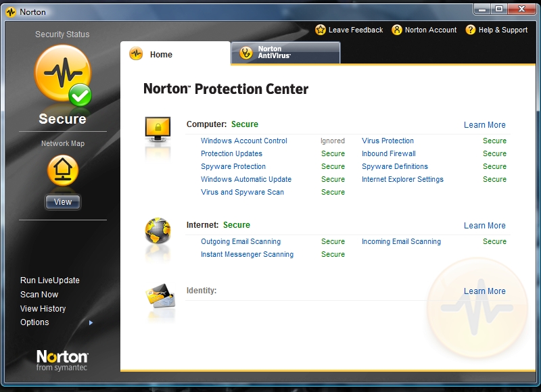
Task: Click the Internet: Secure heading
Action: click(218, 225)
